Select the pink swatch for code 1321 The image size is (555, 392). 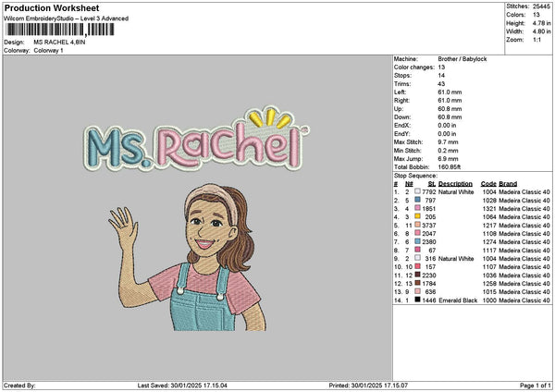click(420, 208)
